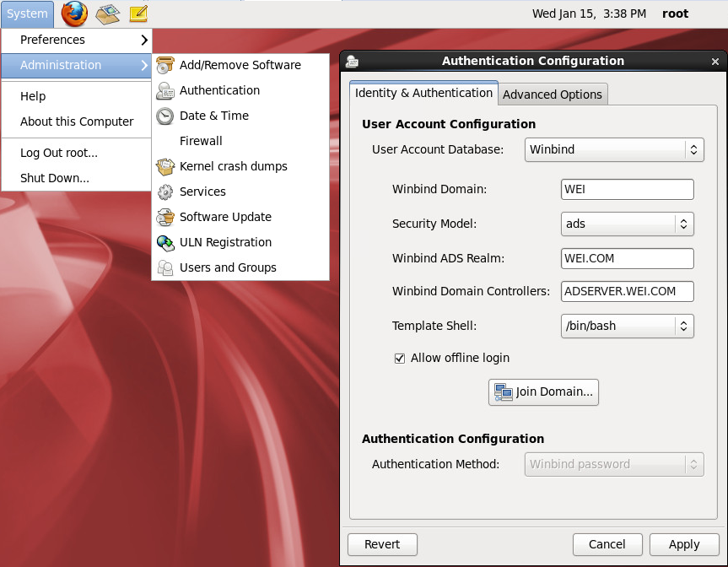
Task: Click the Authentication menu icon
Action: tap(165, 90)
